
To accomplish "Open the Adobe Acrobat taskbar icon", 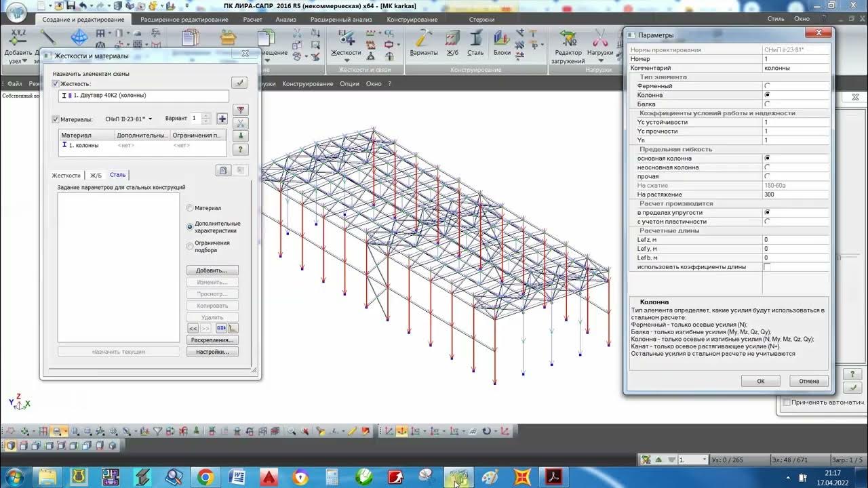I will click(x=554, y=477).
